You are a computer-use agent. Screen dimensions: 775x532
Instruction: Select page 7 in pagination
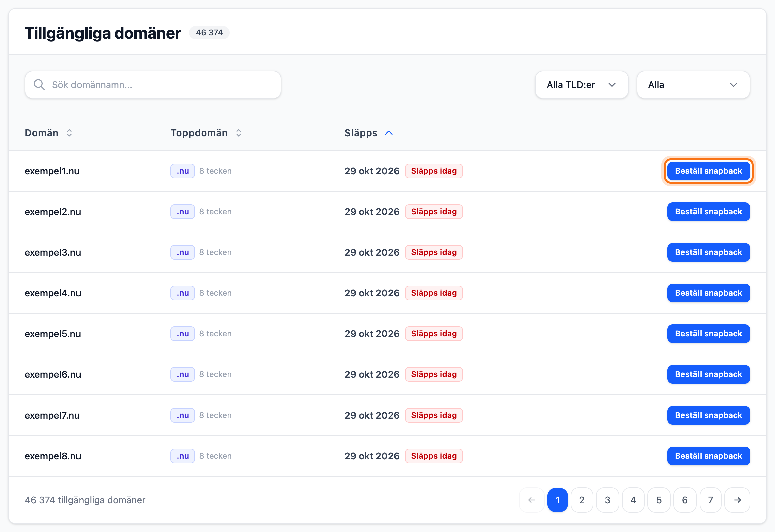(711, 500)
